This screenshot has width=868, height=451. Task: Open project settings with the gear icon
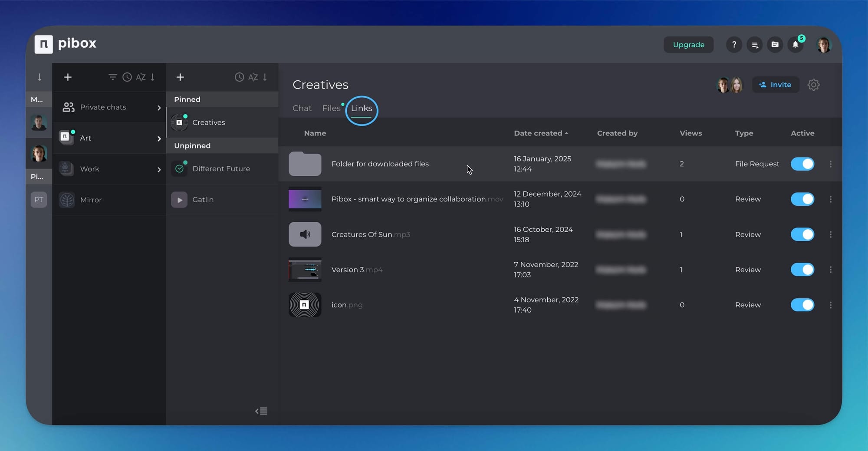click(x=814, y=85)
